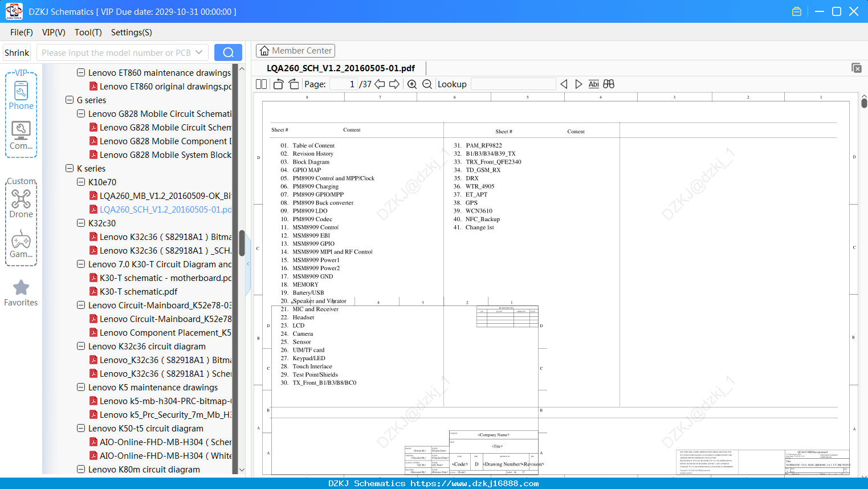Open K30-T schematic - motherboard.pdf
Screen dimensions: 868x489
160,278
